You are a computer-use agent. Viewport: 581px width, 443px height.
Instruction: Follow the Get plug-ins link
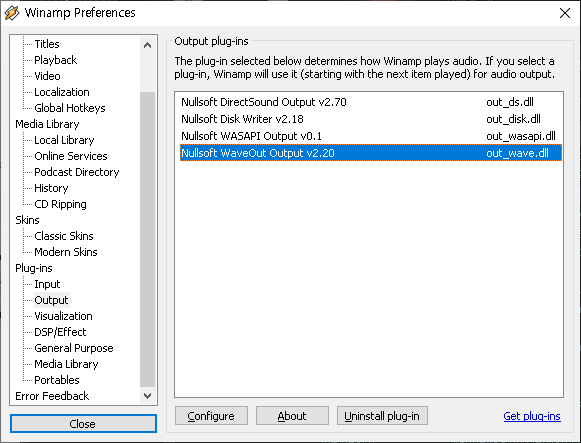tap(532, 416)
